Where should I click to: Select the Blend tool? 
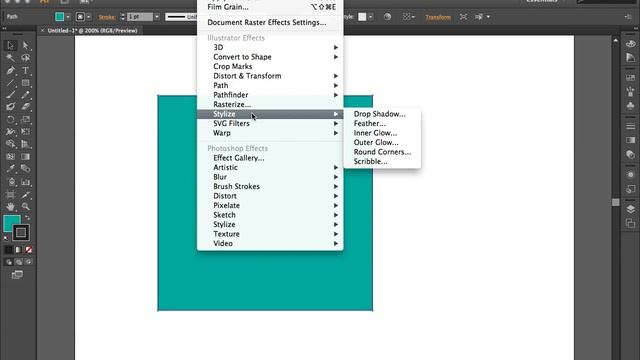pyautogui.click(x=25, y=169)
